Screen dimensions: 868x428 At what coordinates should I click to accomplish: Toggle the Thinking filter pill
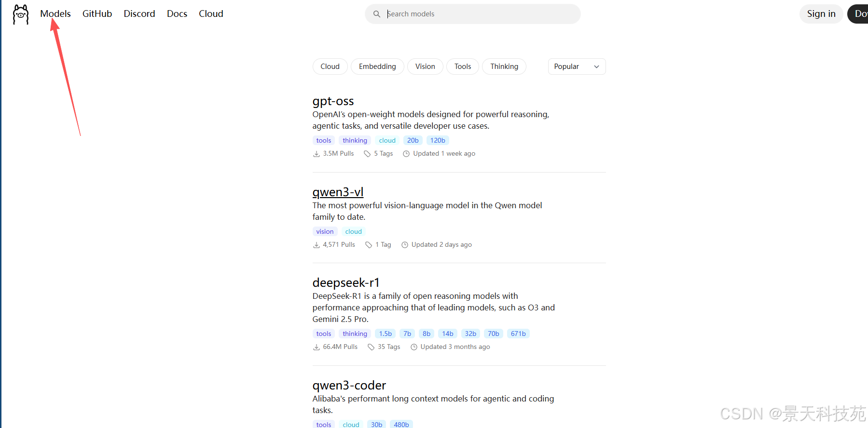[504, 67]
